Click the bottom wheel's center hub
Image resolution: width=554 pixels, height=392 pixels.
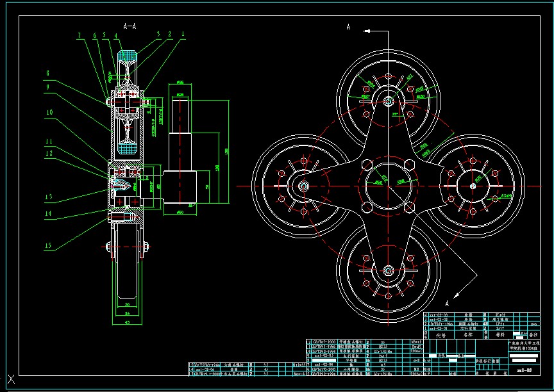(388, 271)
